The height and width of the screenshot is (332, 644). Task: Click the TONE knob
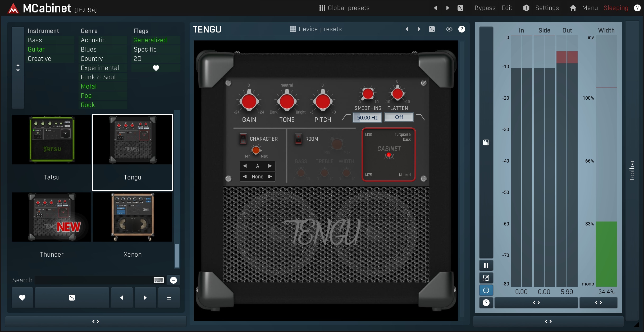[x=287, y=101]
